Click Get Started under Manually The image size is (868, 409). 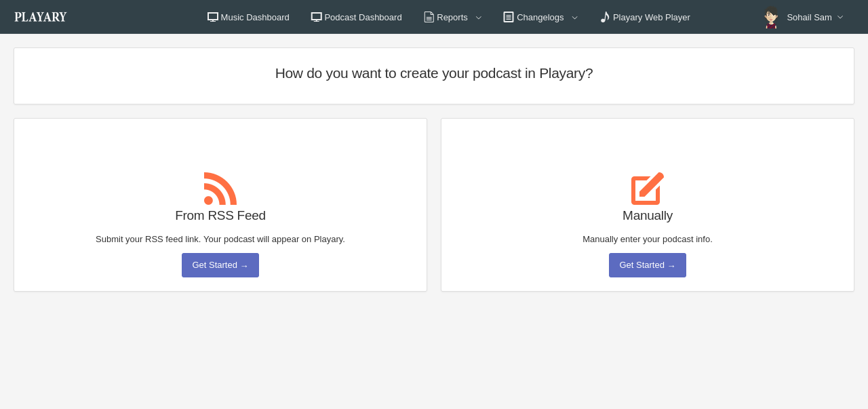coord(647,265)
